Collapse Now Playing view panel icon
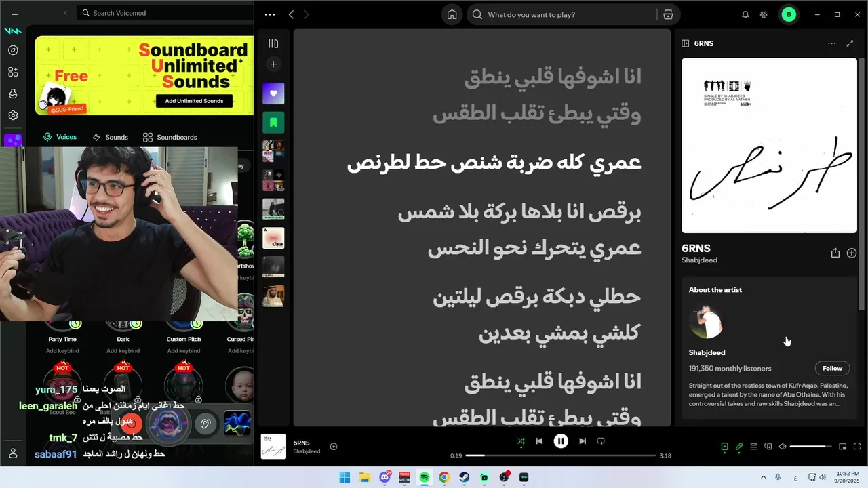The width and height of the screenshot is (868, 488). (685, 43)
